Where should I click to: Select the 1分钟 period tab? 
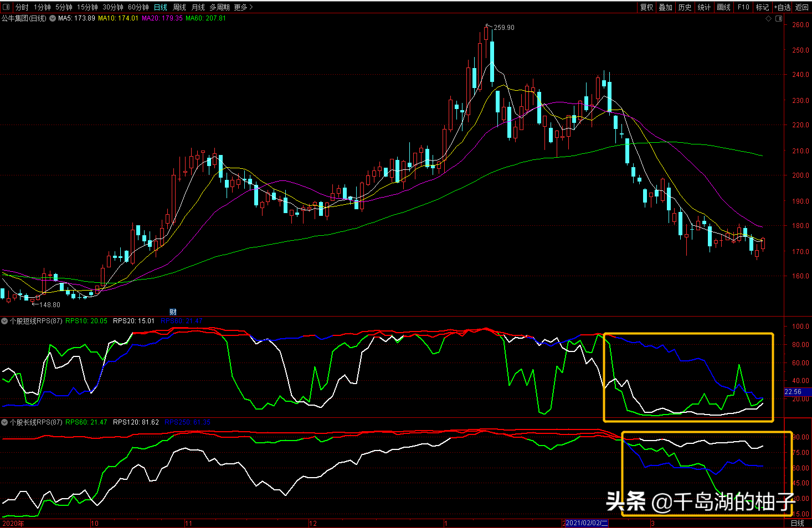click(x=42, y=7)
